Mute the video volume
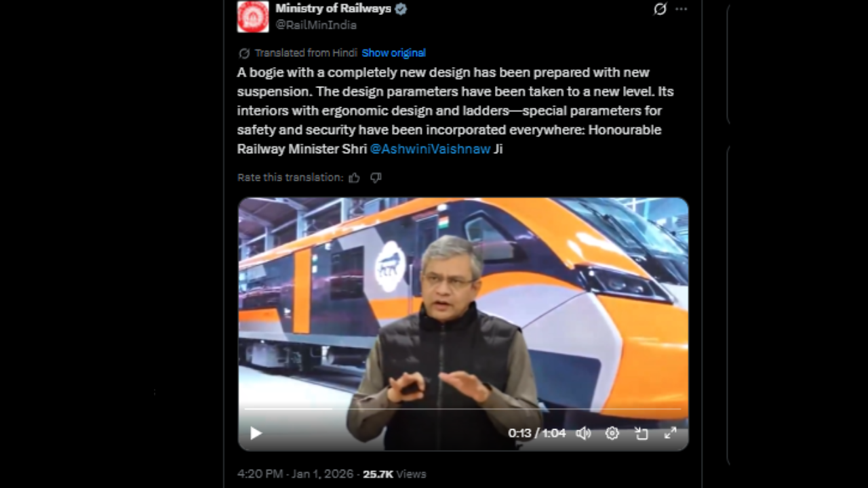The height and width of the screenshot is (488, 868). click(x=583, y=433)
